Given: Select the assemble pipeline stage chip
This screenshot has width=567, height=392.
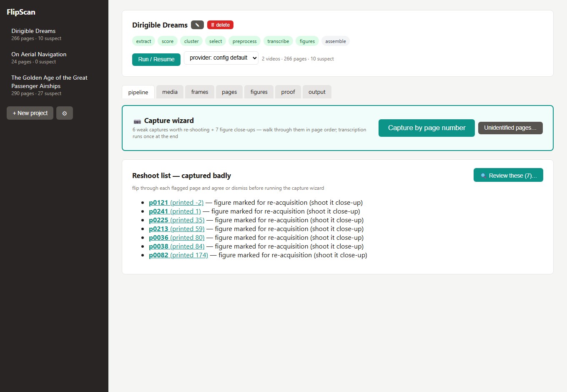Looking at the screenshot, I should 336,41.
